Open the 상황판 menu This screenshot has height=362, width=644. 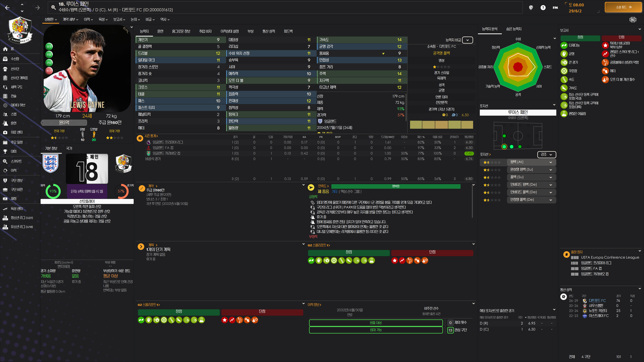click(x=51, y=19)
